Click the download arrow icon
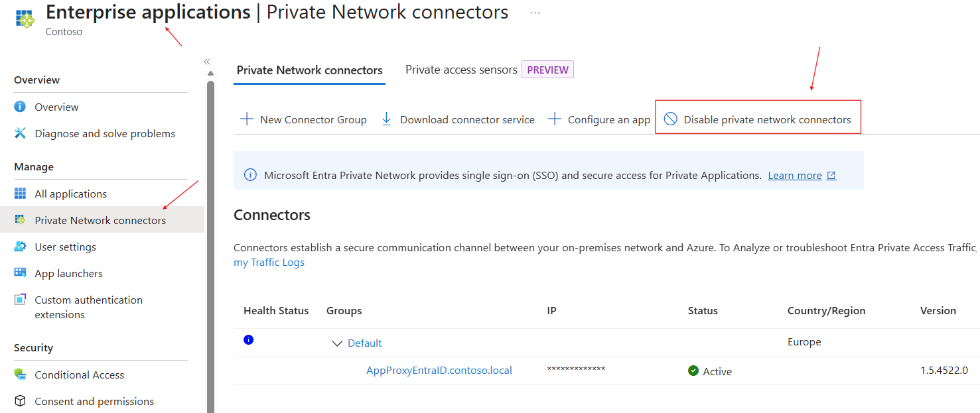This screenshot has height=413, width=980. [386, 119]
